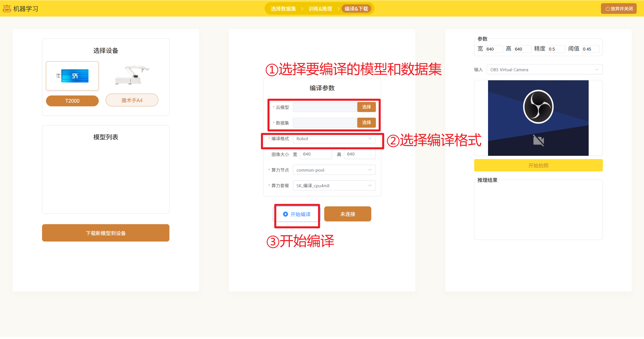The image size is (644, 339).
Task: Open the 编译格式 Robot dropdown
Action: (x=334, y=139)
